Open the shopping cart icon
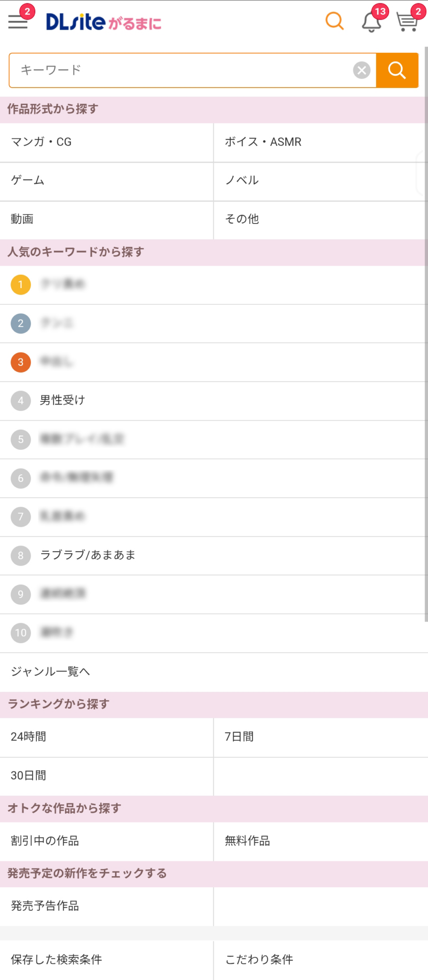Viewport: 428px width, 980px height. tap(407, 22)
